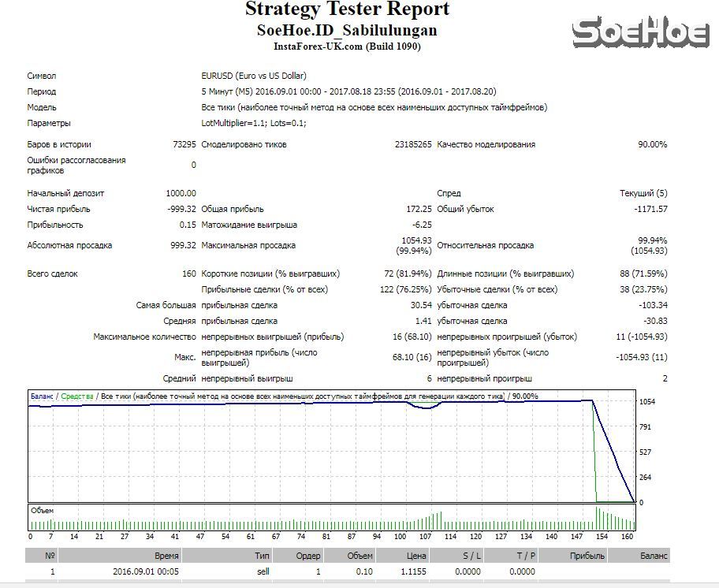Click the "Время" column header
The image size is (719, 588).
tap(166, 556)
